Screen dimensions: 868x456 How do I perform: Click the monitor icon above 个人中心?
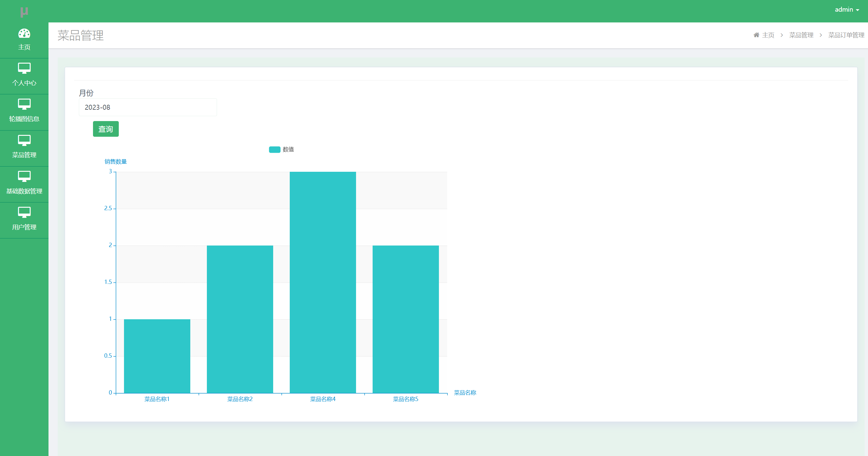tap(24, 69)
